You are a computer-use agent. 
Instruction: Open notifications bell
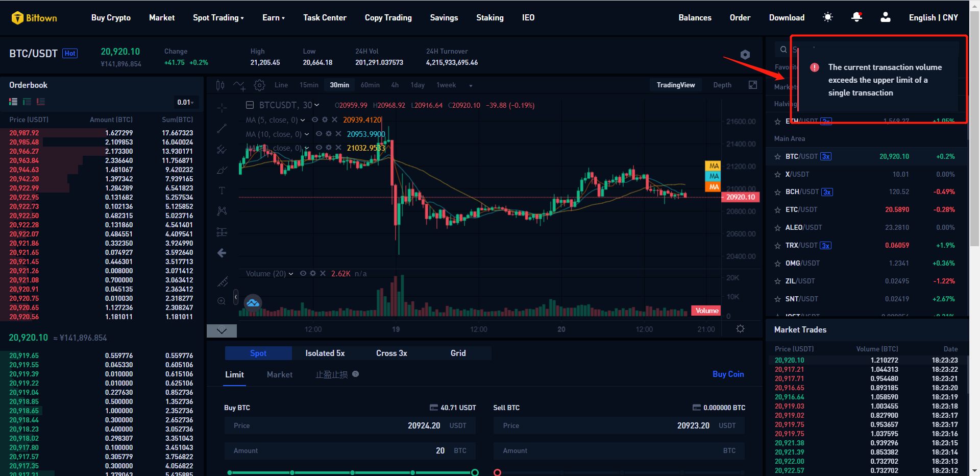coord(857,17)
